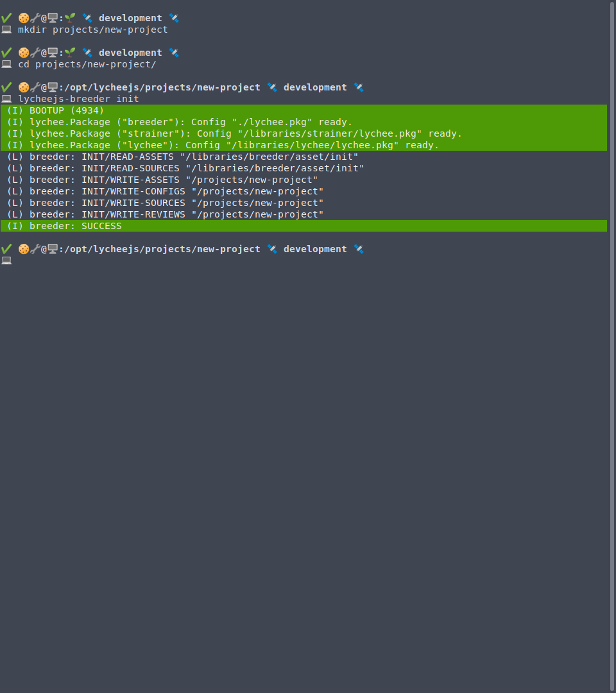The image size is (616, 693).
Task: Click the green checkmark above the cd command
Action: click(6, 52)
